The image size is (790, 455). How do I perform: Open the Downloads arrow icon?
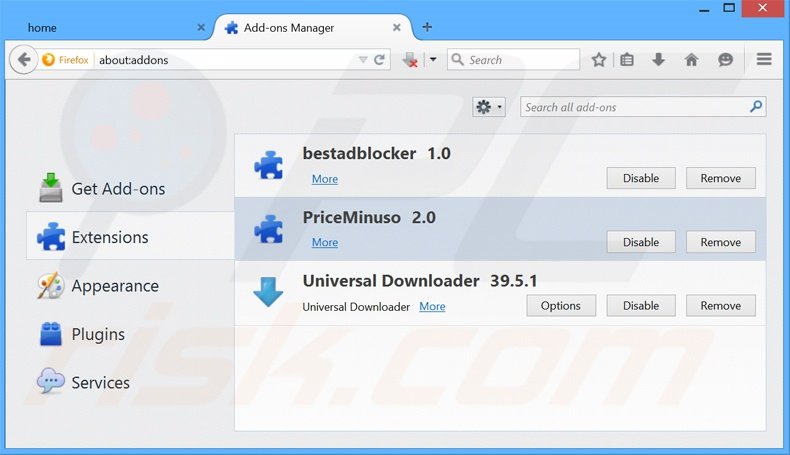[659, 59]
